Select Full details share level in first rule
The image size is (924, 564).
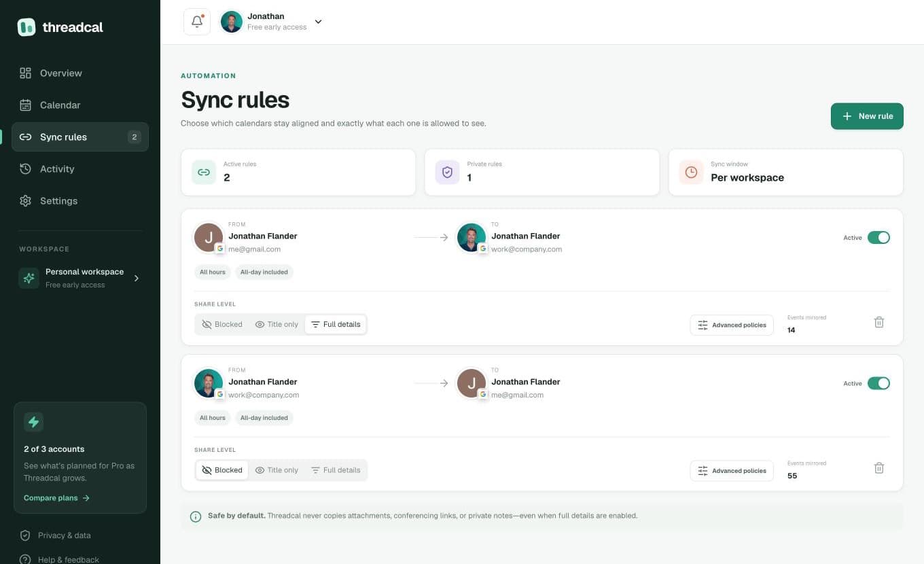[336, 324]
